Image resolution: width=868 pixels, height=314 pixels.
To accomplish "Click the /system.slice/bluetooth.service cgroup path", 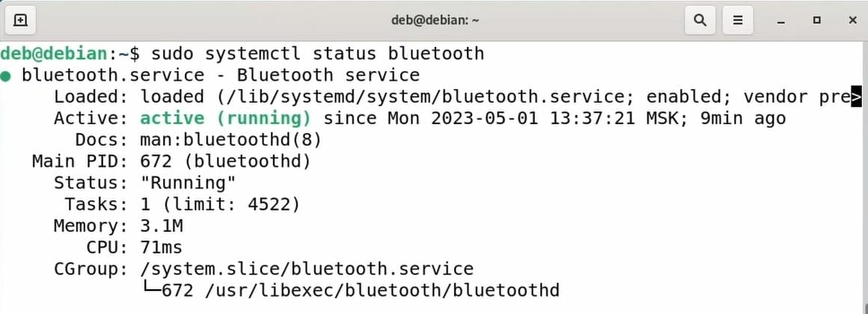I will [307, 268].
